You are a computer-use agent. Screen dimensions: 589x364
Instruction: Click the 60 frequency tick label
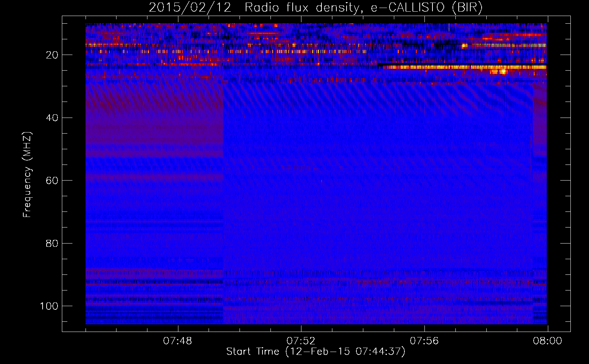(x=52, y=181)
